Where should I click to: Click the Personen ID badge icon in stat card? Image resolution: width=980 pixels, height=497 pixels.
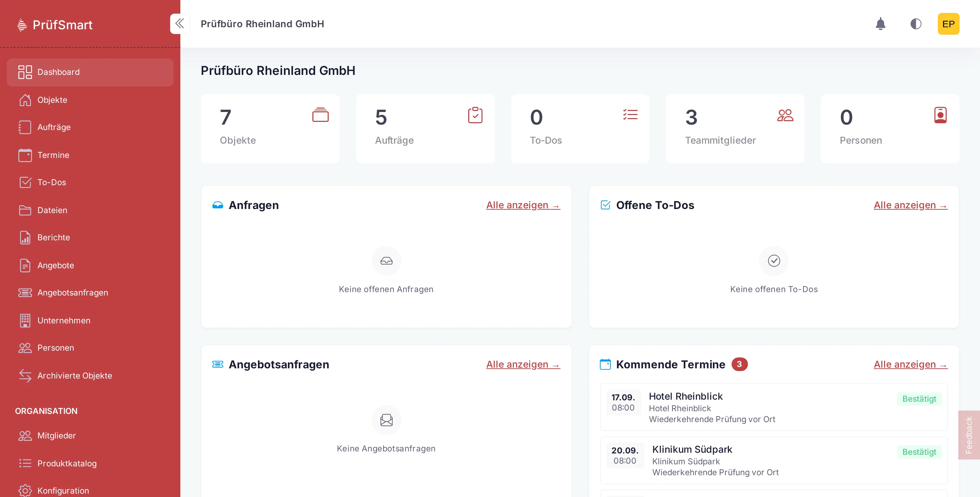941,115
